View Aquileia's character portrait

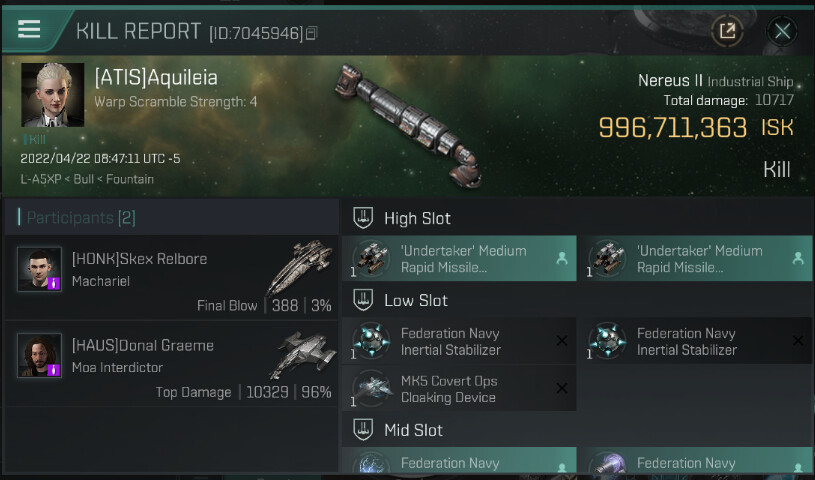click(52, 95)
